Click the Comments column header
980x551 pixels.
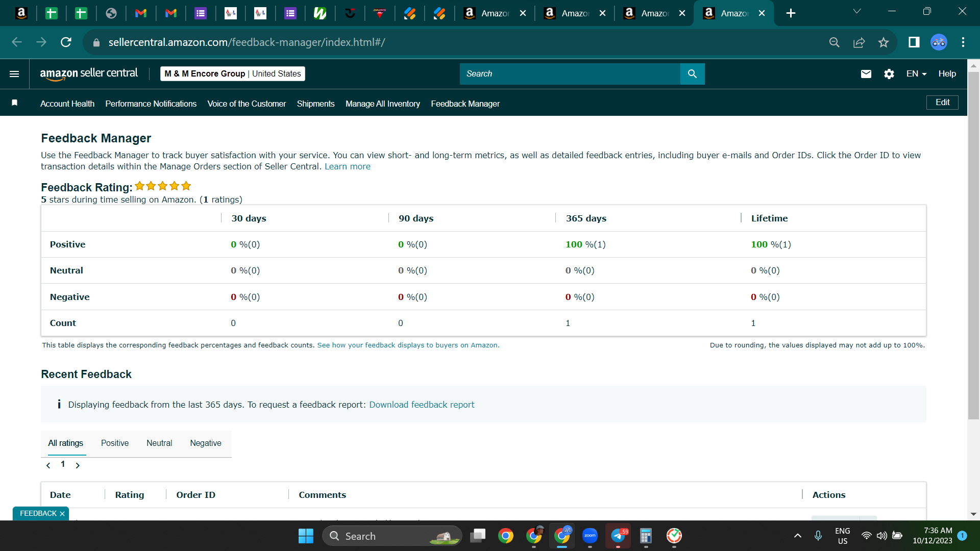322,495
